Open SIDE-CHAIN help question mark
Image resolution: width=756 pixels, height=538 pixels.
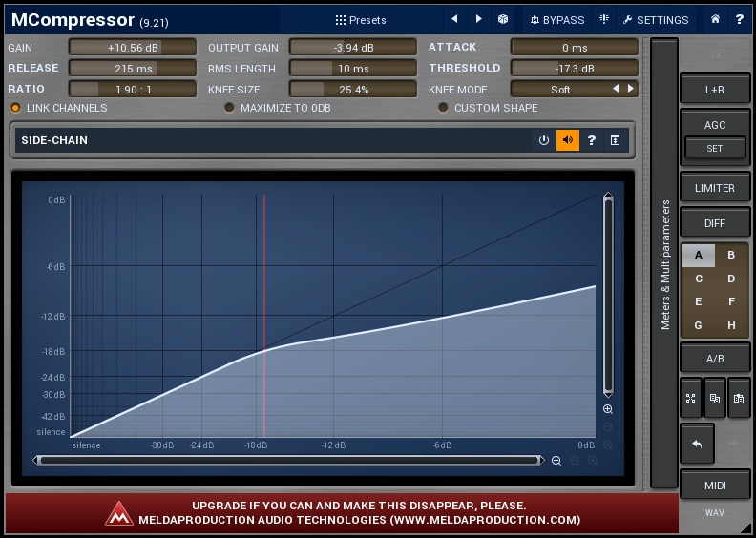coord(592,140)
